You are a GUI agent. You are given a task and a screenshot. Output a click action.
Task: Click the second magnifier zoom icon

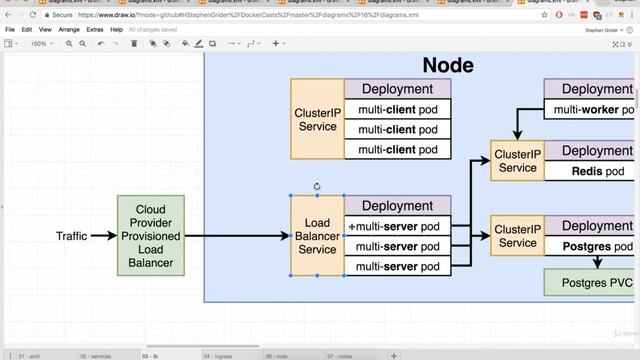tap(82, 43)
